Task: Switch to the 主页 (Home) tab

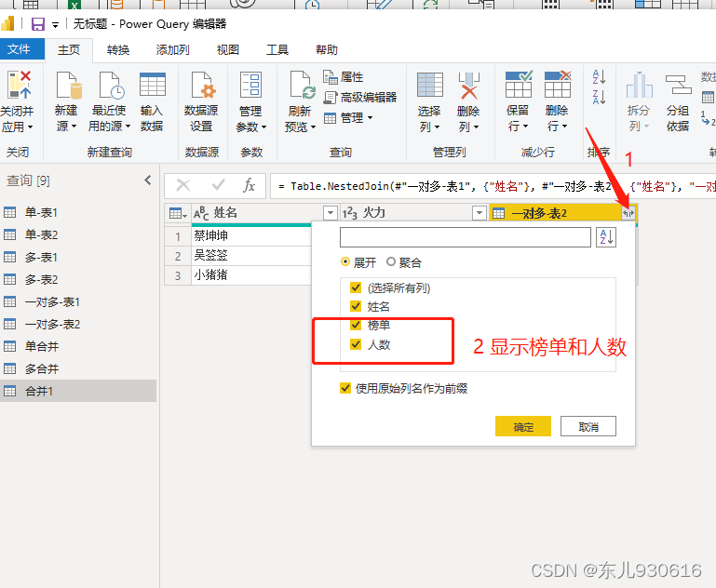Action: 69,49
